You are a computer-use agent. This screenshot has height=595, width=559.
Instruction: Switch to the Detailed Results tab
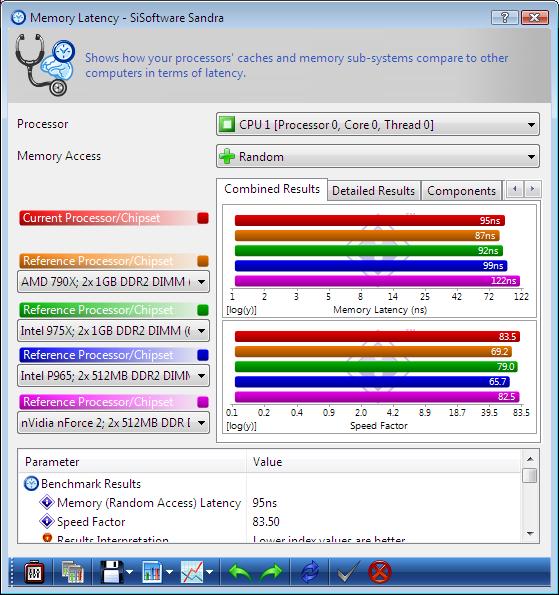373,190
